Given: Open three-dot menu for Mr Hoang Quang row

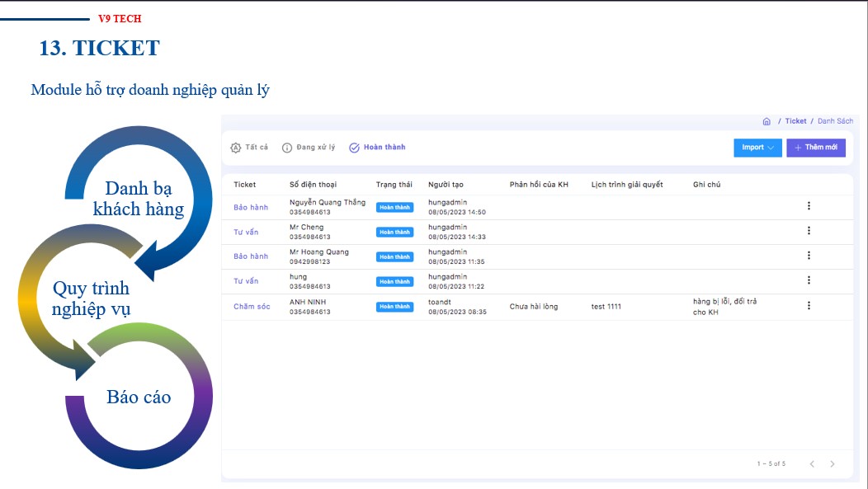Looking at the screenshot, I should [x=809, y=256].
